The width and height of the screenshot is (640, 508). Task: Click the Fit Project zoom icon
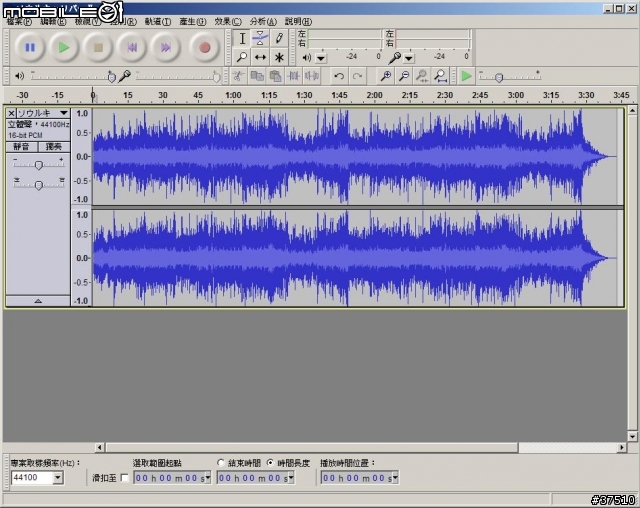coord(440,76)
